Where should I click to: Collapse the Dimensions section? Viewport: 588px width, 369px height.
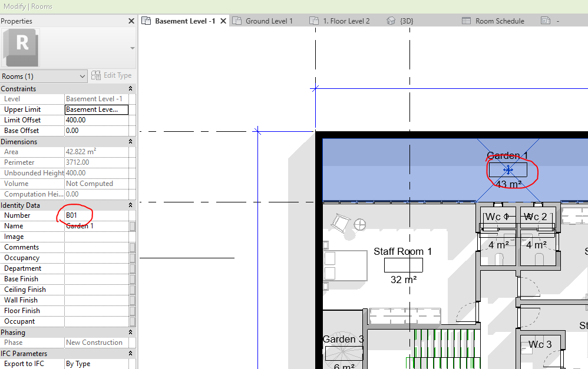point(131,141)
